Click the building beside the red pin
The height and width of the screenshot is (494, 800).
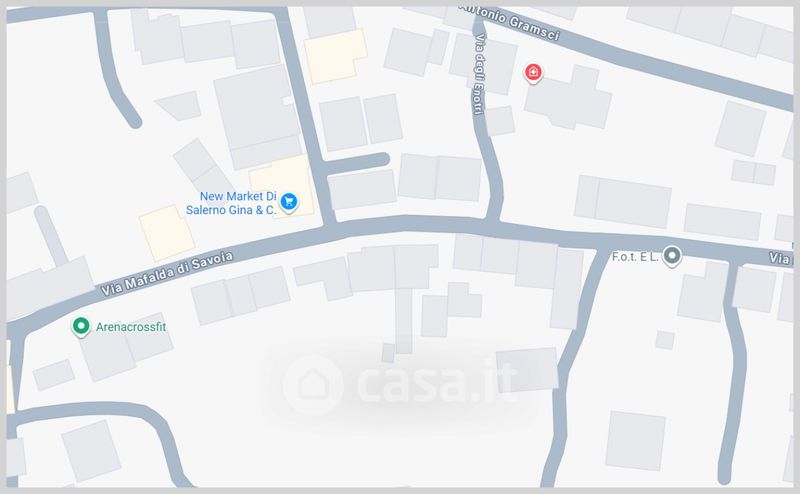[x=569, y=100]
